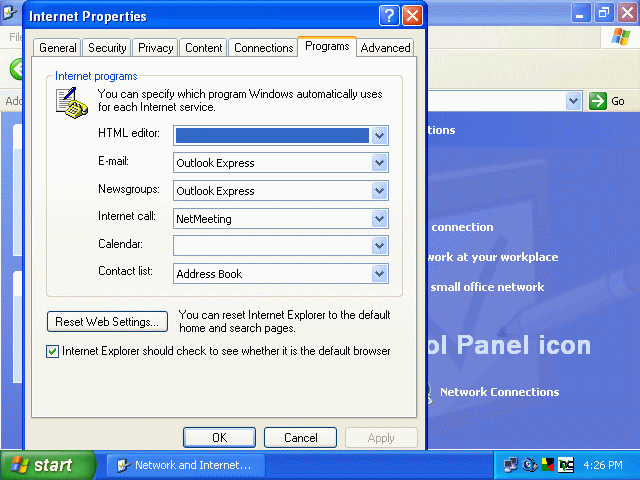Viewport: 640px width, 480px height.
Task: Restore down the Control Panel window
Action: click(x=604, y=13)
